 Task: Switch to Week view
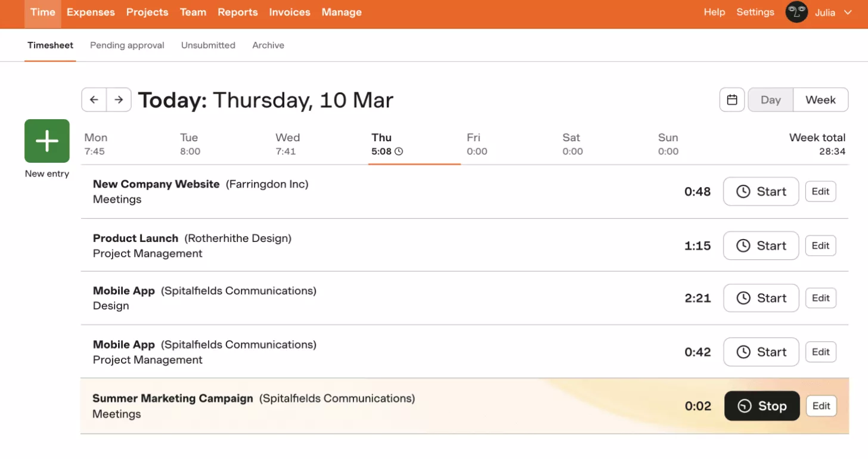pos(820,100)
